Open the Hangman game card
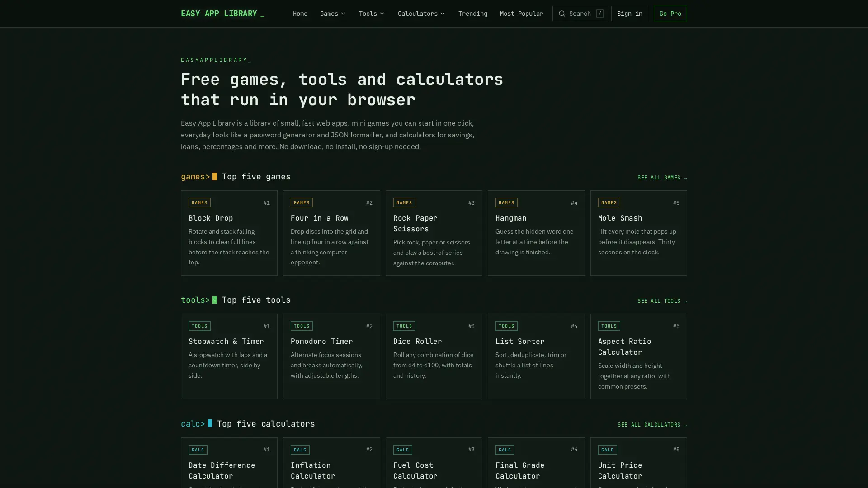 point(536,233)
